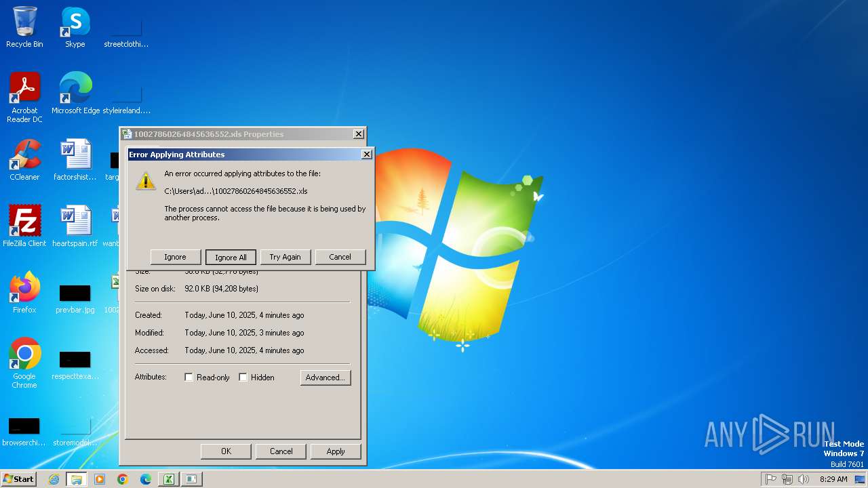The image size is (868, 488).
Task: Click the Ignore All button
Action: point(231,257)
